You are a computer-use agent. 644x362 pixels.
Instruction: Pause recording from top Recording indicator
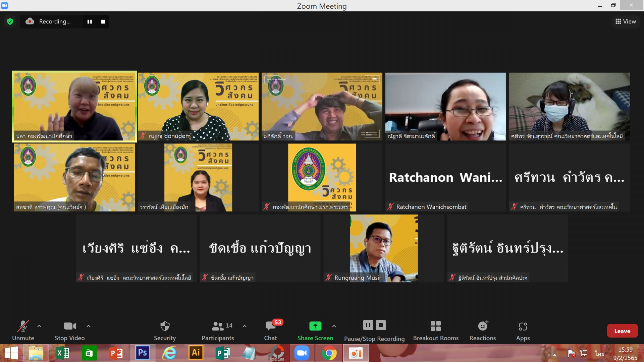point(90,21)
